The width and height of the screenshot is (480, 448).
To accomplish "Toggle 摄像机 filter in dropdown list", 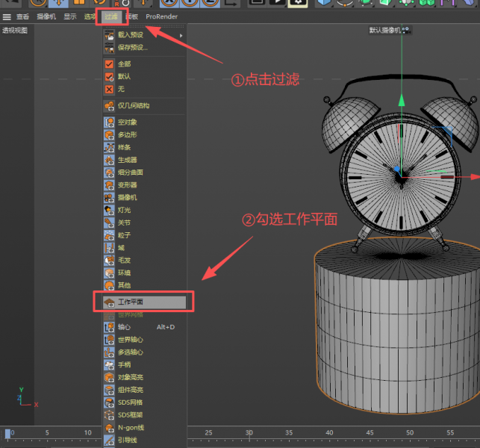I will coord(144,198).
